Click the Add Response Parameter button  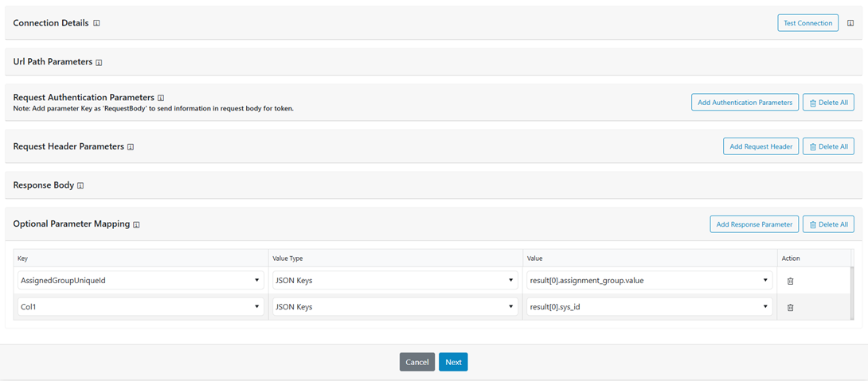click(x=754, y=224)
